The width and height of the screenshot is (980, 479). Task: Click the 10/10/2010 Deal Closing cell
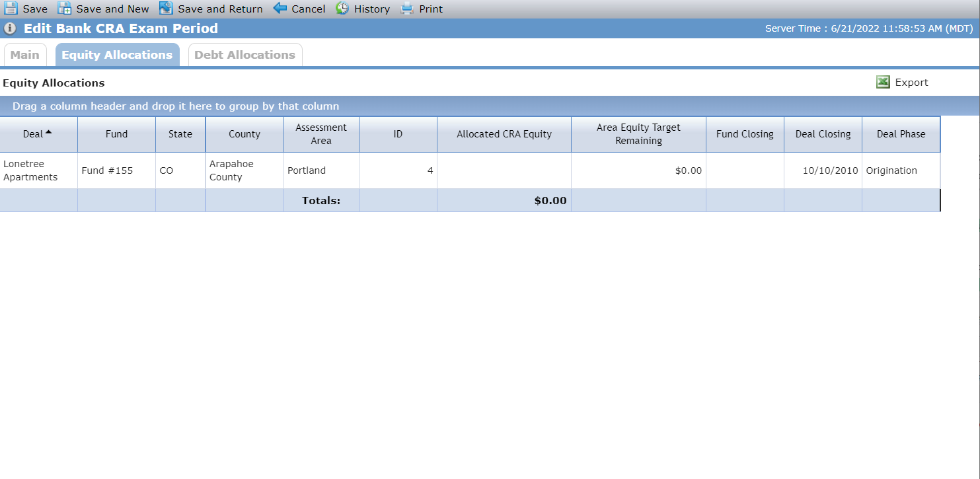pos(823,170)
